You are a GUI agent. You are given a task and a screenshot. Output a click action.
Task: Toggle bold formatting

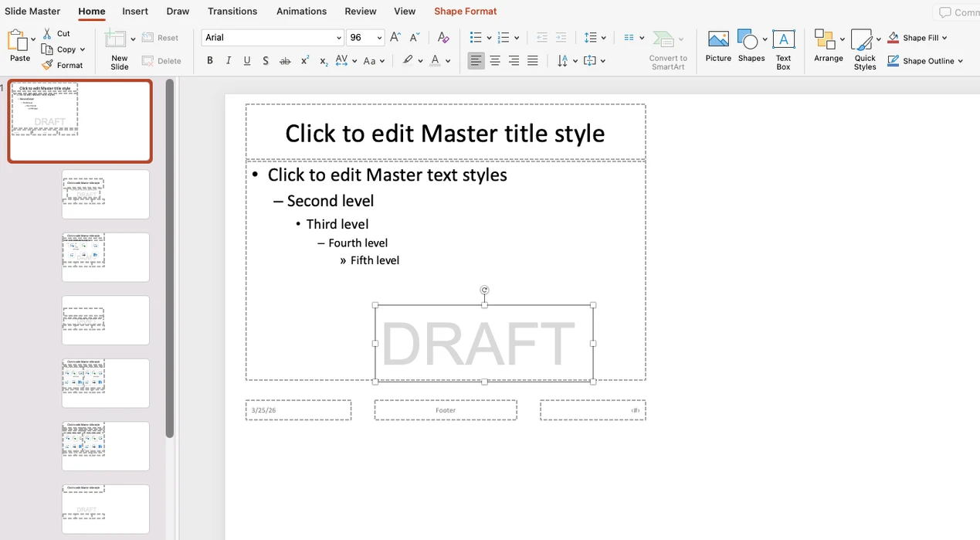pos(209,60)
